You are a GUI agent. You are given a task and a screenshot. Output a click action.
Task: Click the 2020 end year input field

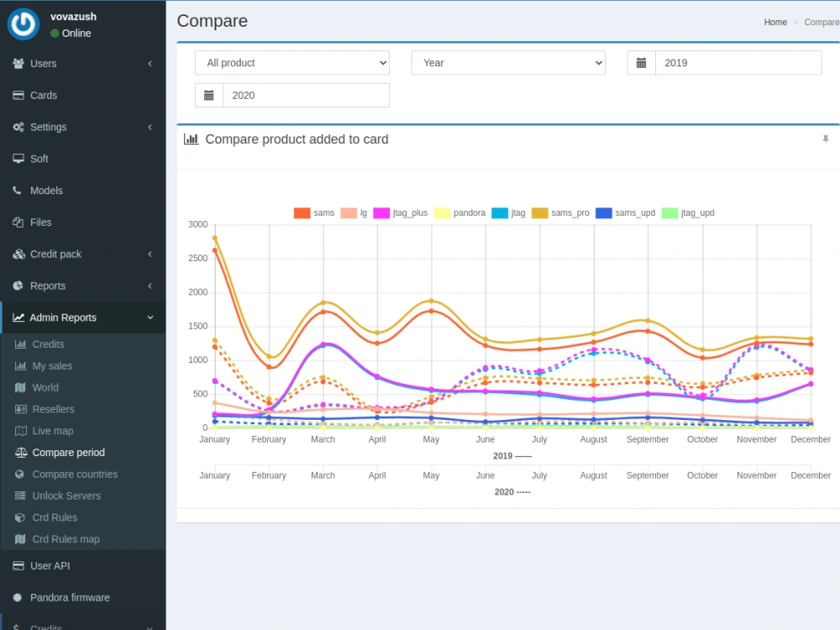[x=306, y=96]
